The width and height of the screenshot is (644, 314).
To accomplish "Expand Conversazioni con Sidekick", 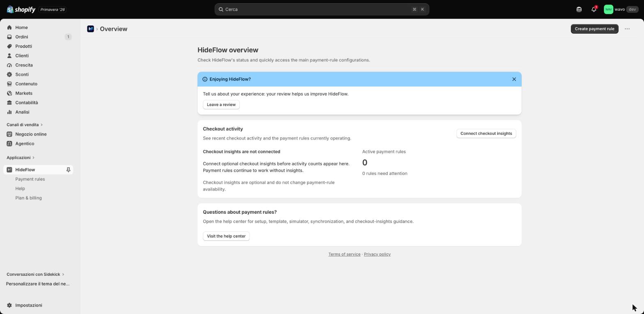I will pos(35,275).
